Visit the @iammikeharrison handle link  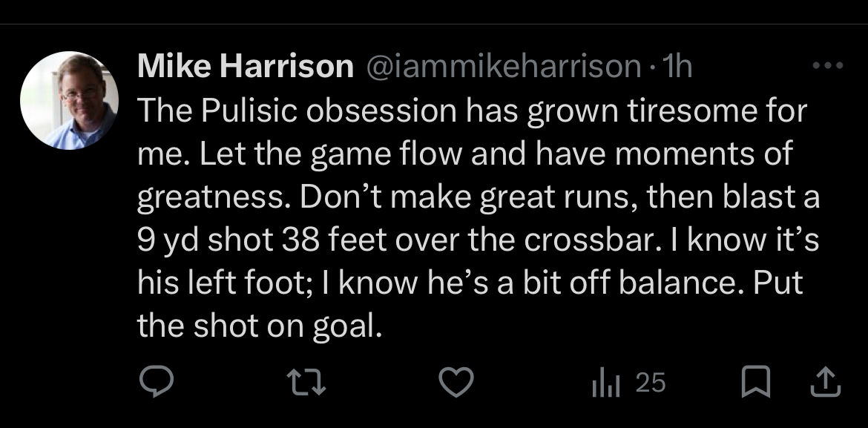click(501, 68)
